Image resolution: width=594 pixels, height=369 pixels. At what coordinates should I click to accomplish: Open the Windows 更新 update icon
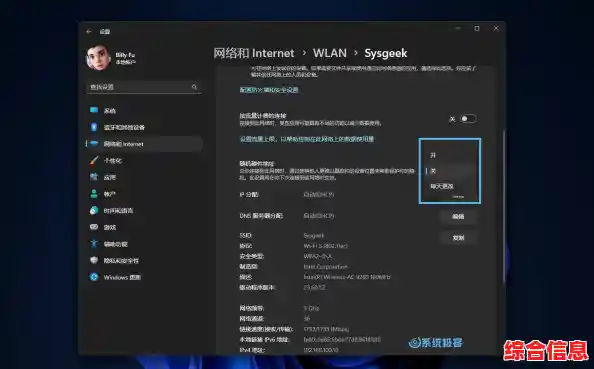[x=94, y=277]
